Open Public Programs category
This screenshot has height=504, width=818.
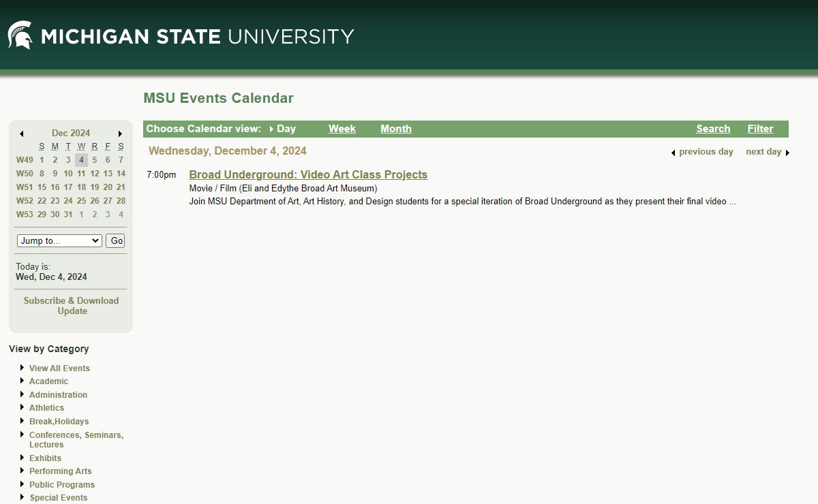tap(62, 485)
